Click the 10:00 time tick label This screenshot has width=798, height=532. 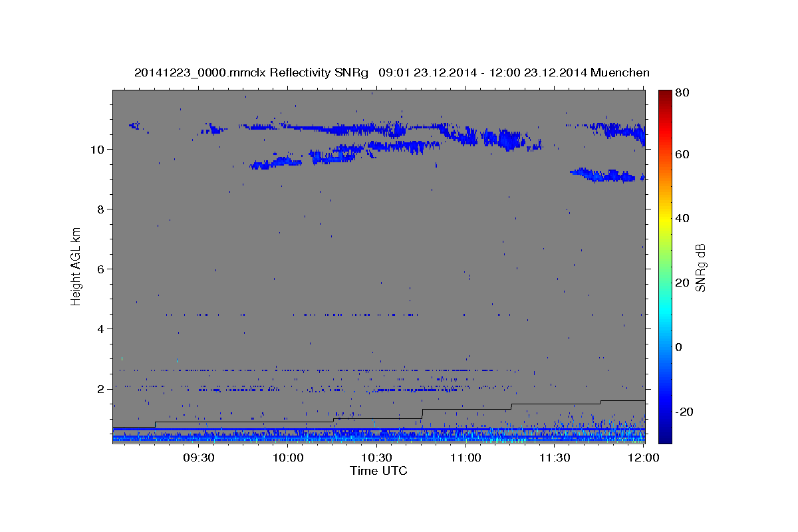pyautogui.click(x=288, y=458)
